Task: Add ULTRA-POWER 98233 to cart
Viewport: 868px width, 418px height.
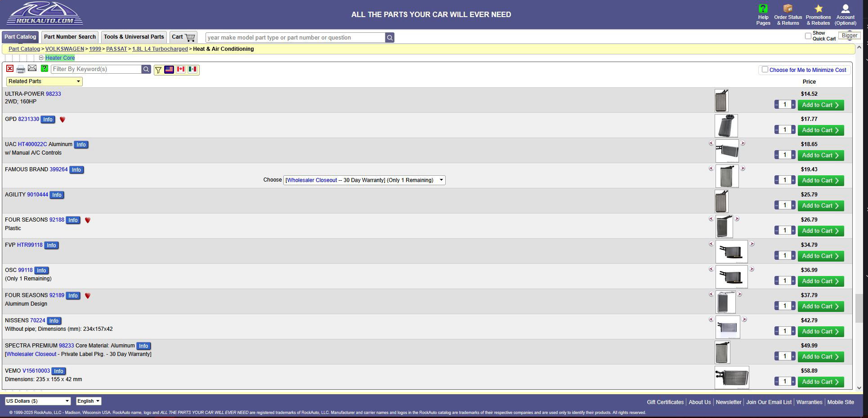Action: tap(821, 105)
